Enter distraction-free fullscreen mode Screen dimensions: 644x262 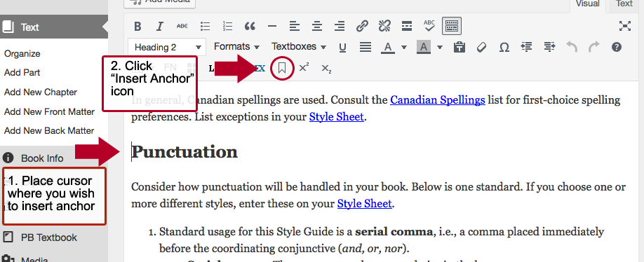(x=624, y=26)
